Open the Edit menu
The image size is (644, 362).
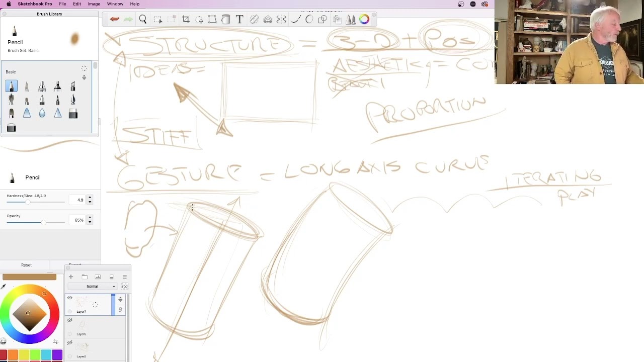(x=77, y=4)
